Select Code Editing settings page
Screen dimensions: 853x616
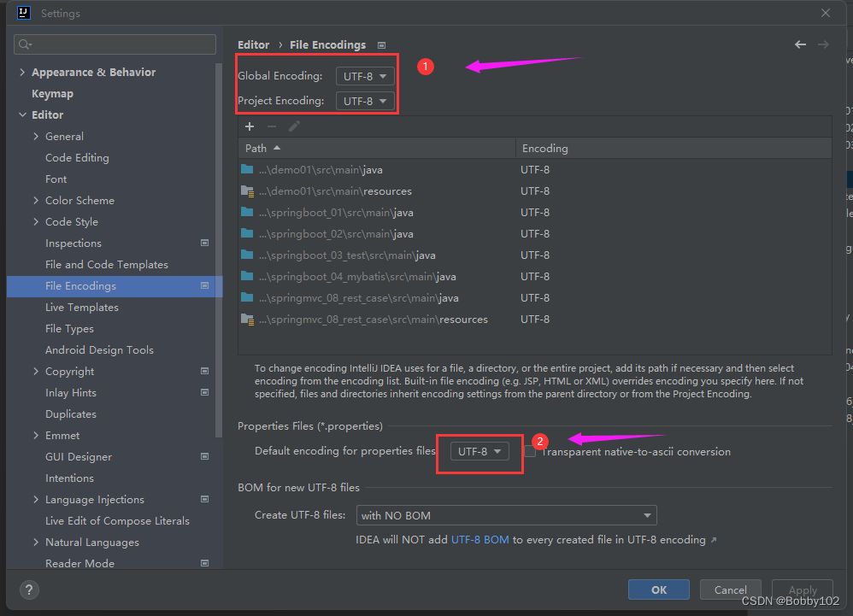(77, 158)
